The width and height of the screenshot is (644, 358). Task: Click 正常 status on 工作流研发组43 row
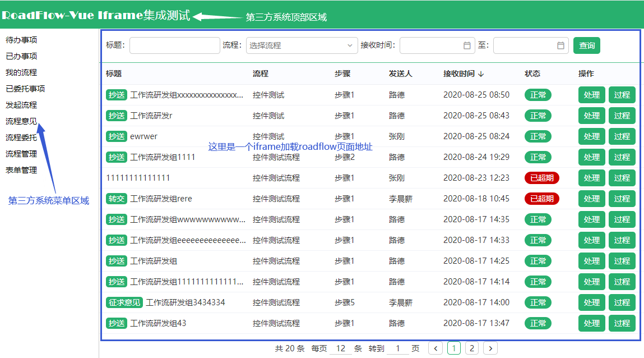pos(538,323)
